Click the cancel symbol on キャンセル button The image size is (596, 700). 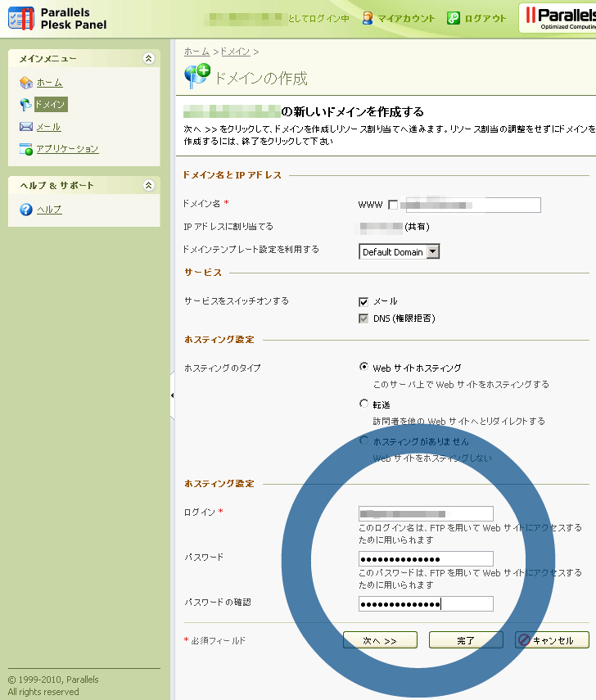click(x=524, y=640)
